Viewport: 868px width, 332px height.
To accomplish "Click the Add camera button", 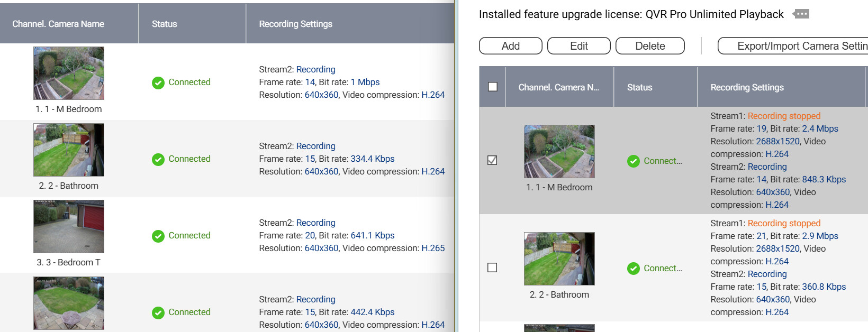I will click(510, 46).
